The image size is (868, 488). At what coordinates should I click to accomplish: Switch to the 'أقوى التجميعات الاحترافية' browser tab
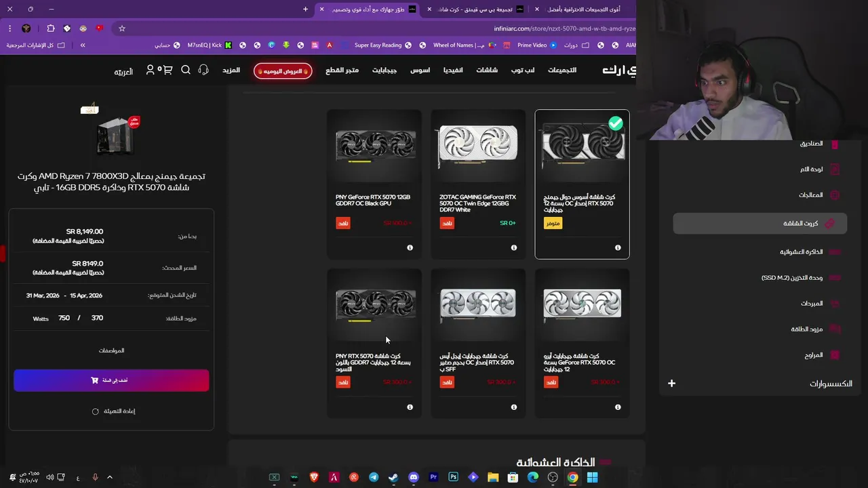583,9
